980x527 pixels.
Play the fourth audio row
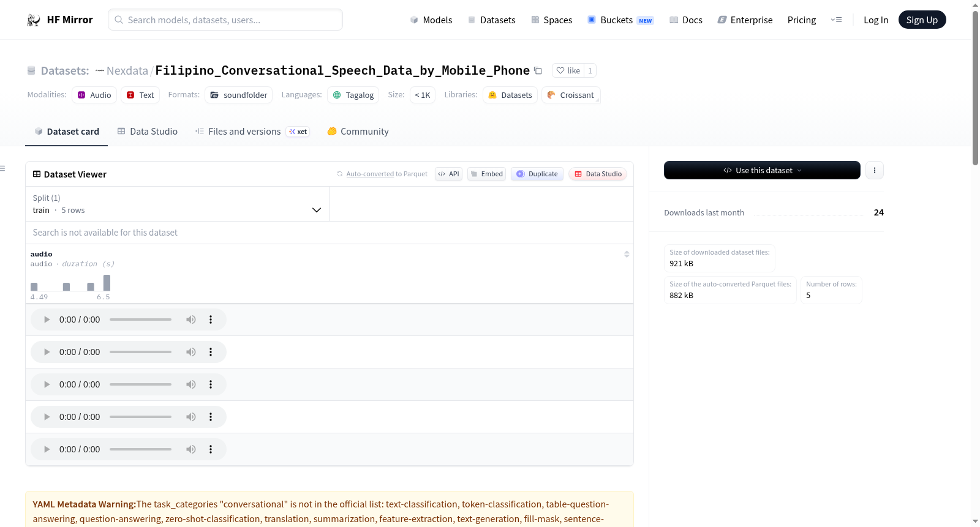(47, 417)
